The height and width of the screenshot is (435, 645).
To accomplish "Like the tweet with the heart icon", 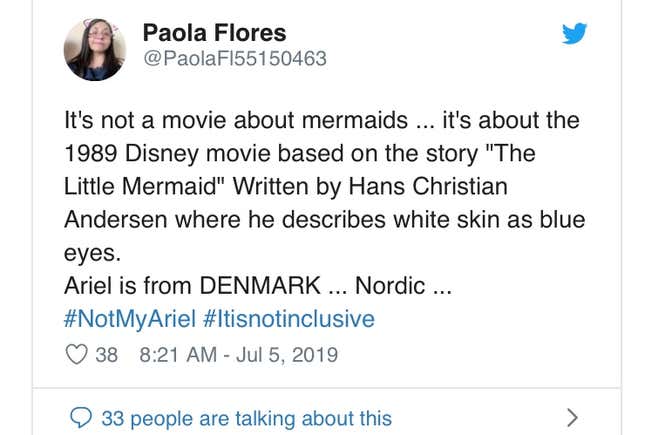I will [x=77, y=354].
